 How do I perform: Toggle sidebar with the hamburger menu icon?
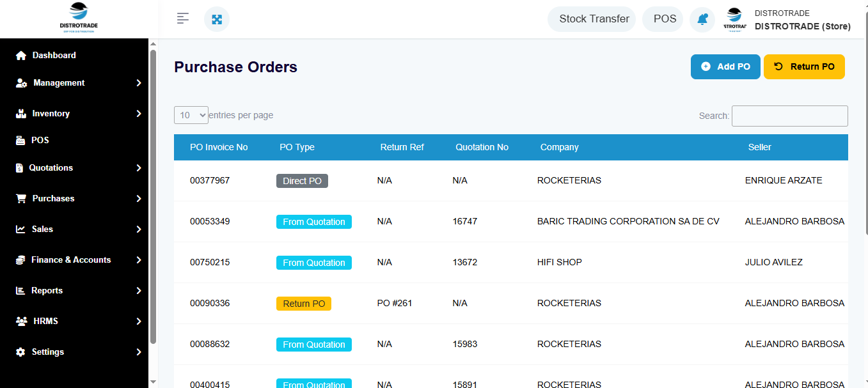(x=183, y=19)
